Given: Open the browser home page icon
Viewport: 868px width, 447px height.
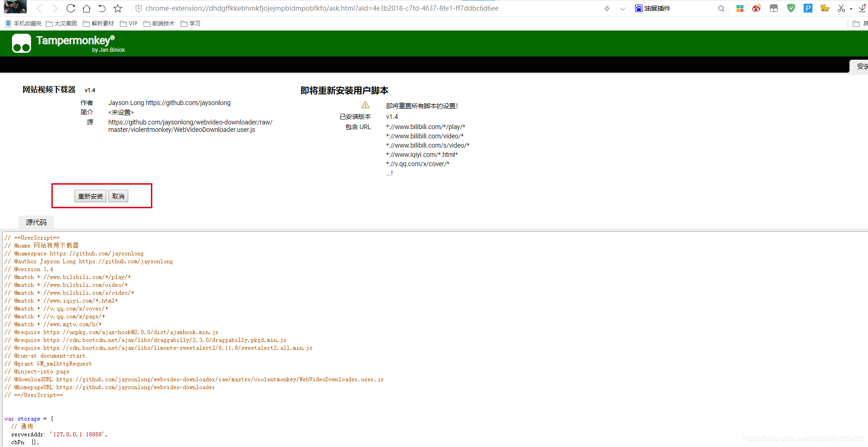Looking at the screenshot, I should point(87,8).
